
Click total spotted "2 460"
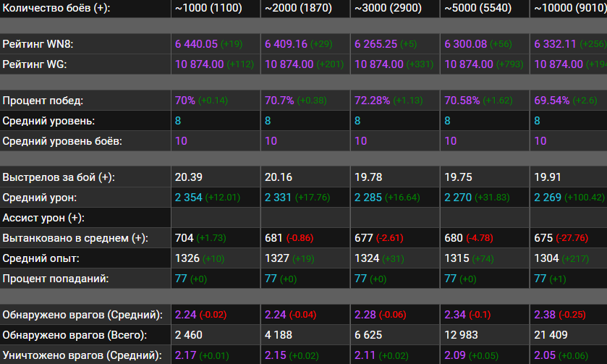tap(189, 334)
